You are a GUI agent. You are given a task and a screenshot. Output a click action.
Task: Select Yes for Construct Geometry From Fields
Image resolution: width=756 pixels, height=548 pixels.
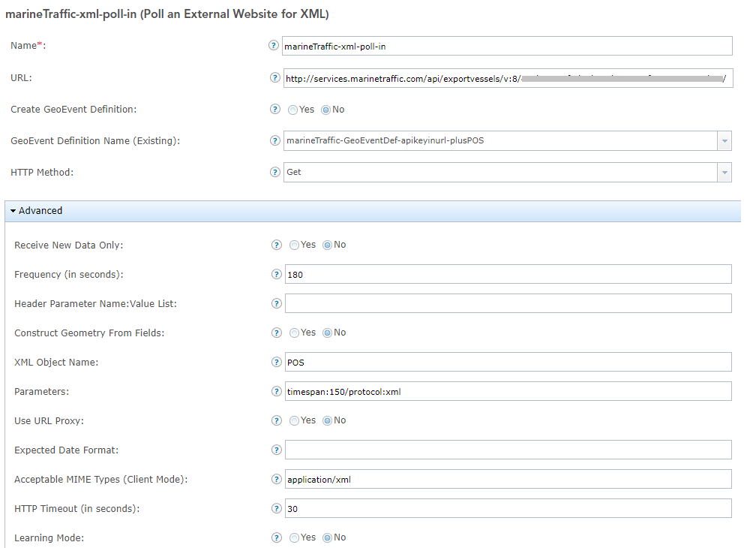295,333
